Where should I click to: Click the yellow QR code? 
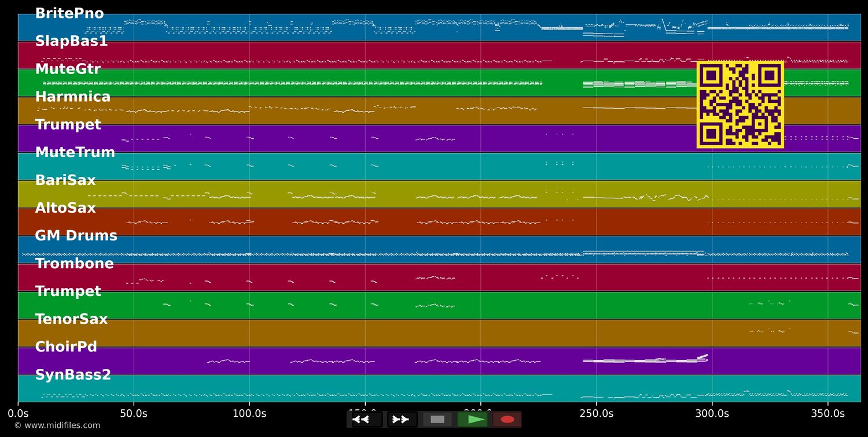coord(740,105)
